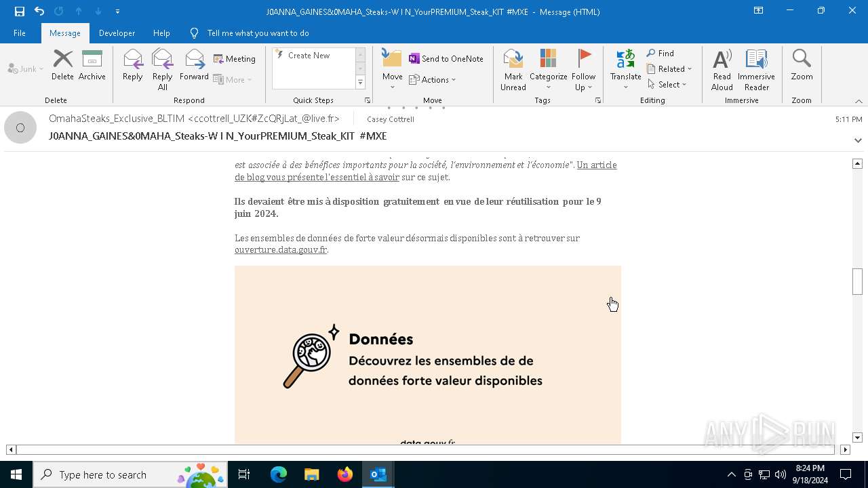This screenshot has height=488, width=868.
Task: Reply with a Meeting
Action: click(x=235, y=59)
